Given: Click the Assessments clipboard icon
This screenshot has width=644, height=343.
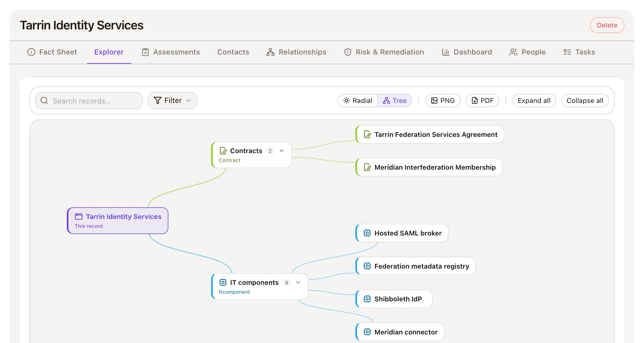Looking at the screenshot, I should [145, 52].
